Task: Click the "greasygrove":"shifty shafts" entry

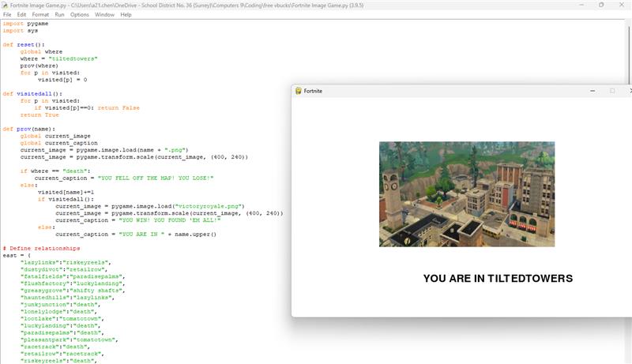Action: tap(73, 291)
